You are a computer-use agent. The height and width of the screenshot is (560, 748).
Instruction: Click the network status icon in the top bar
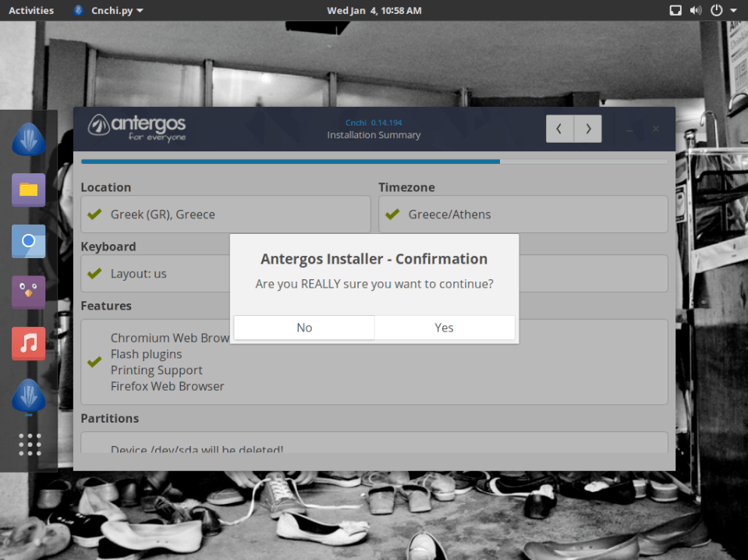675,10
